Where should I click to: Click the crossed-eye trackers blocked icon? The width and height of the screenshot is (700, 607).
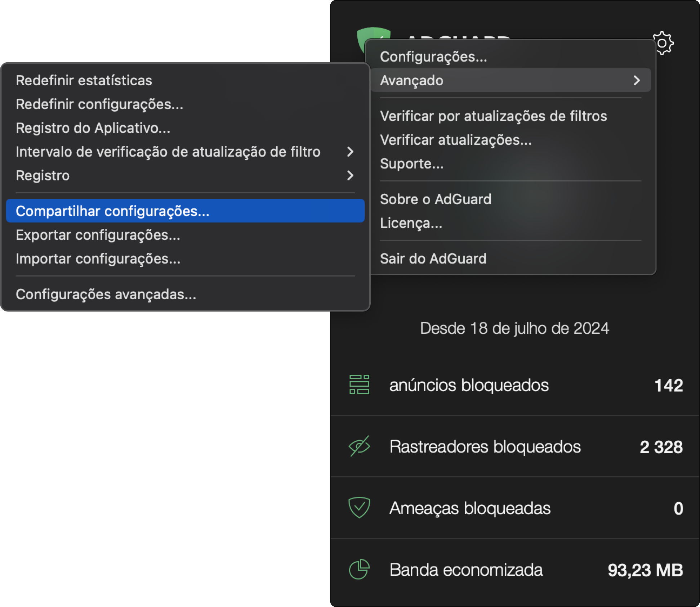coord(359,446)
